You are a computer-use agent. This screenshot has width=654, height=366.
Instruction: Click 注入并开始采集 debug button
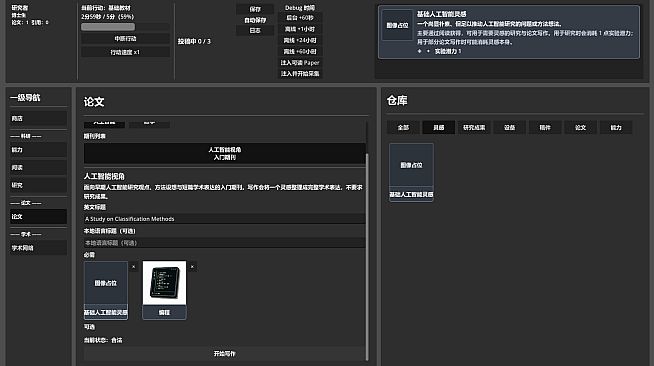click(x=300, y=74)
